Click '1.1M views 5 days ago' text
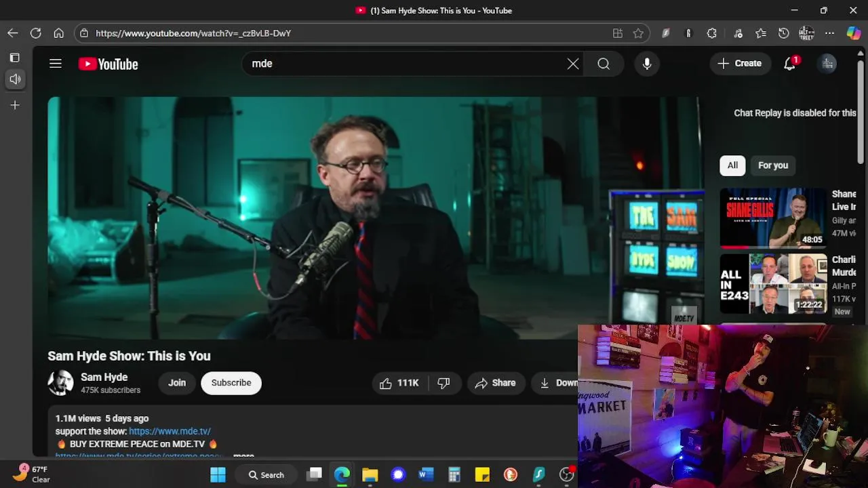The image size is (868, 488). [x=102, y=418]
